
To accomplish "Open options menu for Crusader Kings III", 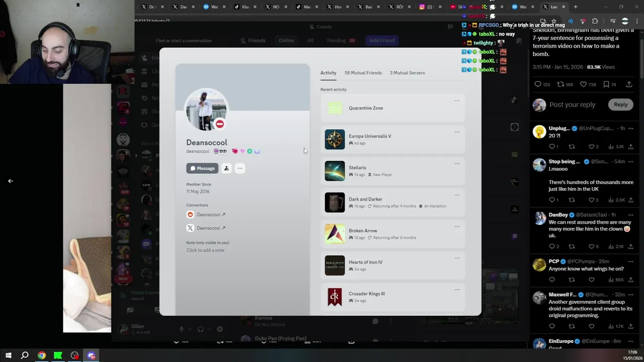I will click(457, 290).
